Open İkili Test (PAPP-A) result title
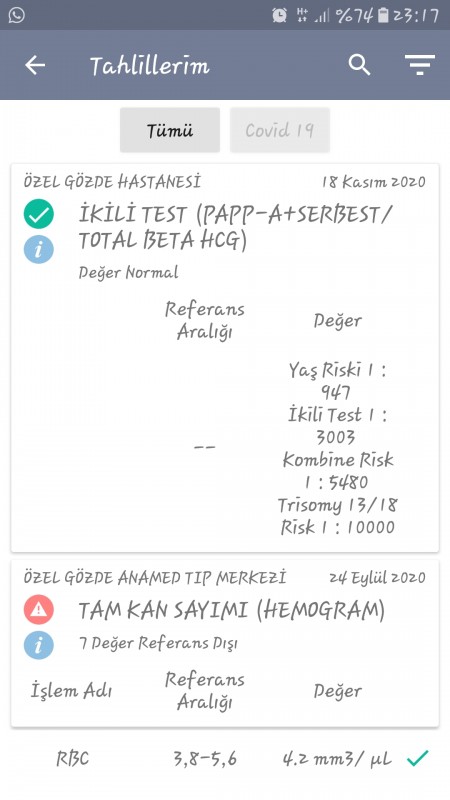450x800 pixels. 234,228
